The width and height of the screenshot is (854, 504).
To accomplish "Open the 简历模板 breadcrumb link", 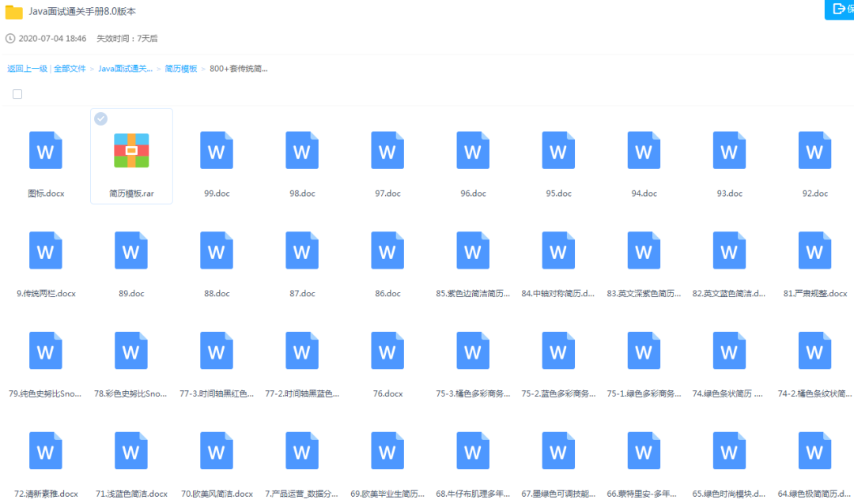I will pyautogui.click(x=181, y=69).
